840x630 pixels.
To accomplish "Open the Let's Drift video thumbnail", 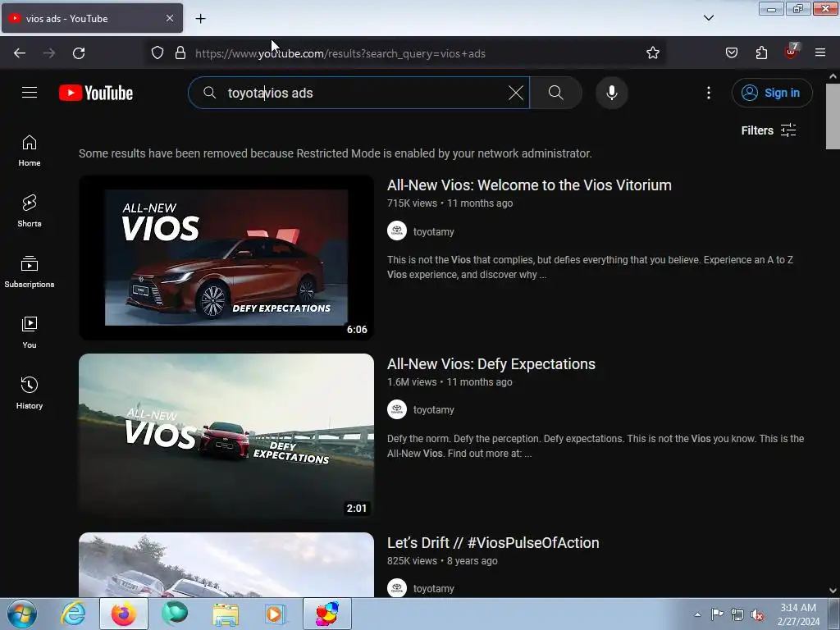I will click(x=226, y=564).
